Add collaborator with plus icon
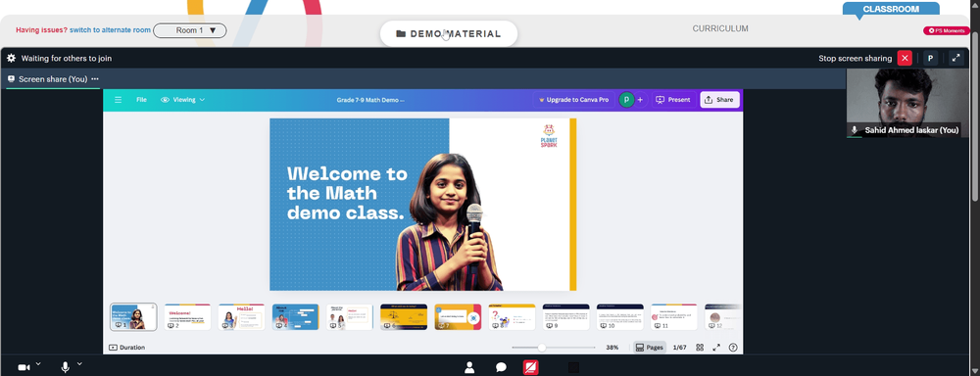Screen dimensions: 980x376 640,99
